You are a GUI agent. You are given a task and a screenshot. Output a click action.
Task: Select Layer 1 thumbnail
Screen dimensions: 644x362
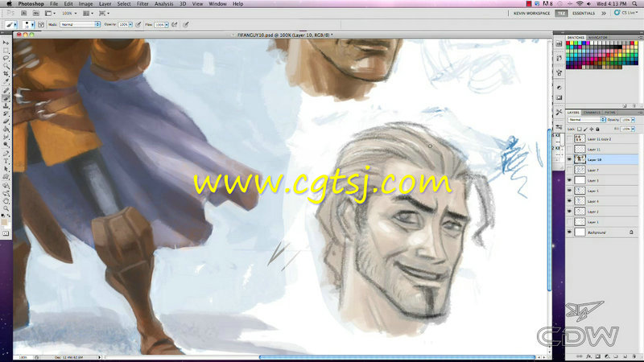tap(580, 222)
